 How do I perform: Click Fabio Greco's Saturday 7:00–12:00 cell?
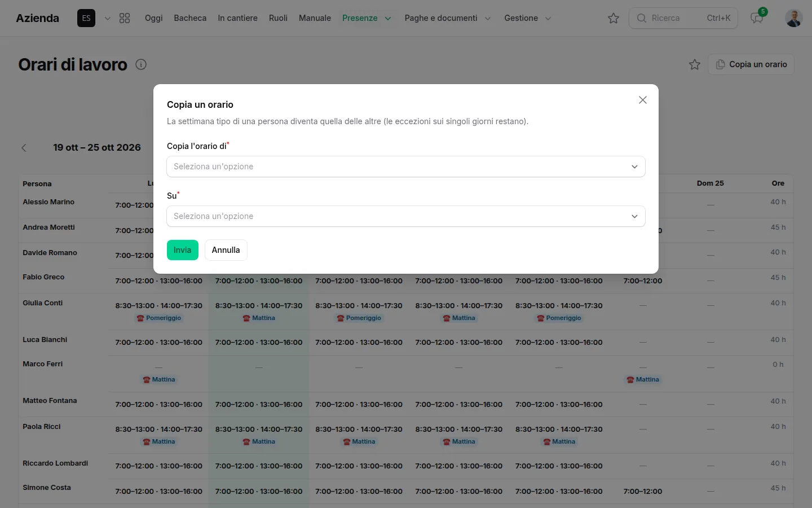(x=643, y=281)
